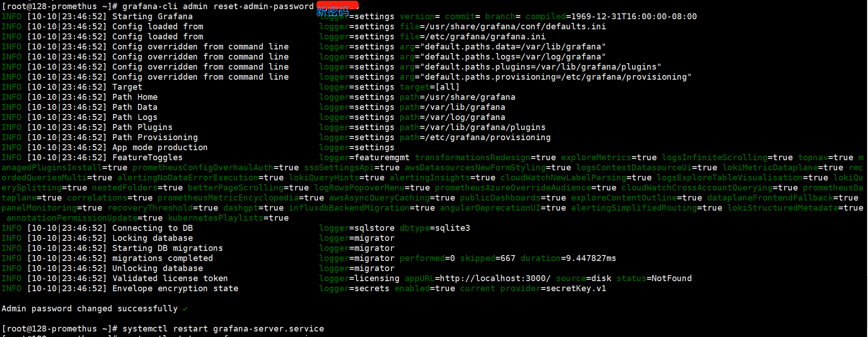
Task: Click the kubernetesPlaylists=true feature toggle
Action: coord(228,218)
